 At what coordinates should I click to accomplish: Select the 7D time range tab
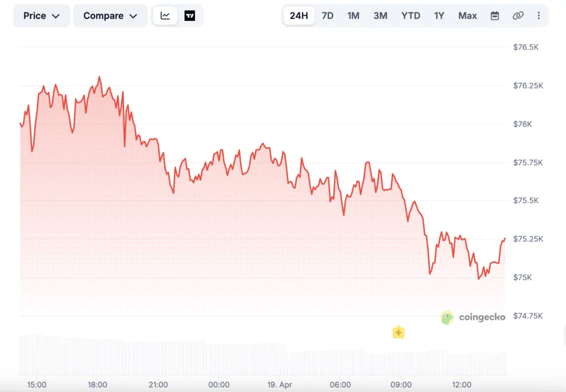point(327,15)
